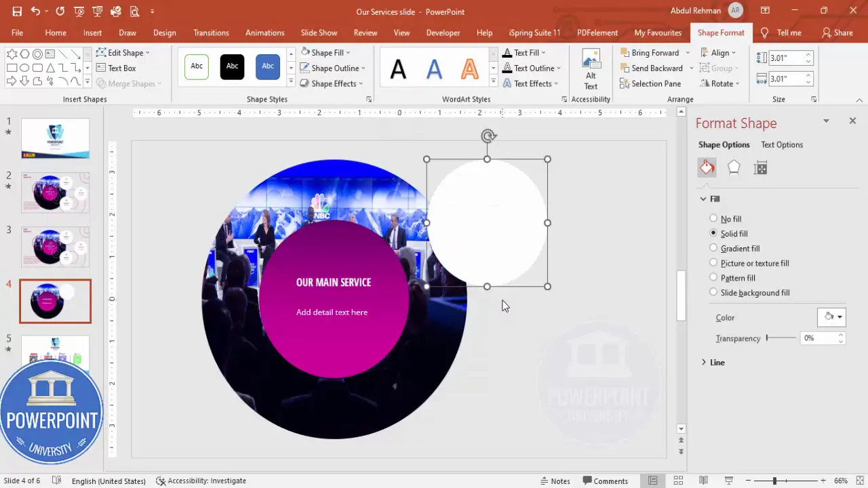Open the Align dropdown

coord(719,53)
